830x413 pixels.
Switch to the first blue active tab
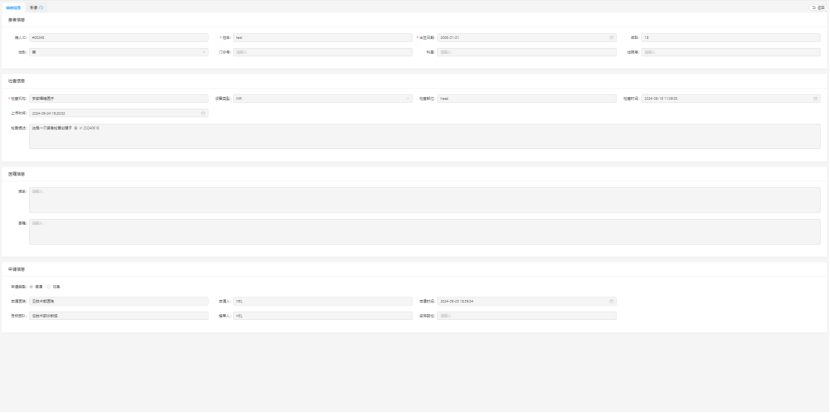click(x=12, y=7)
